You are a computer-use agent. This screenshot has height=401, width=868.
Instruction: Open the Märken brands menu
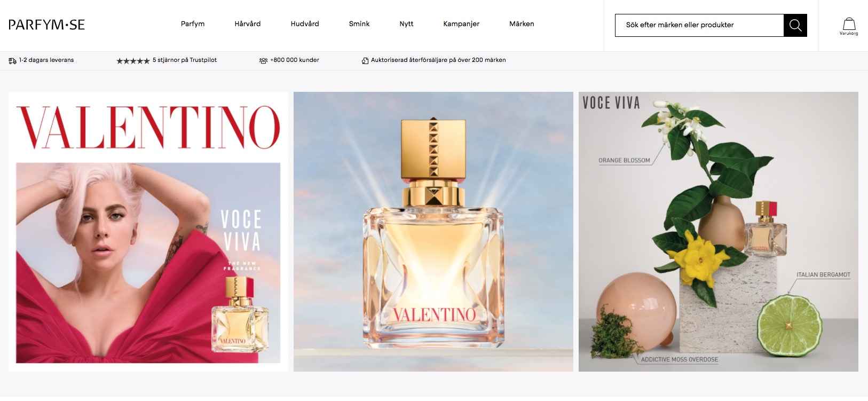click(x=522, y=24)
